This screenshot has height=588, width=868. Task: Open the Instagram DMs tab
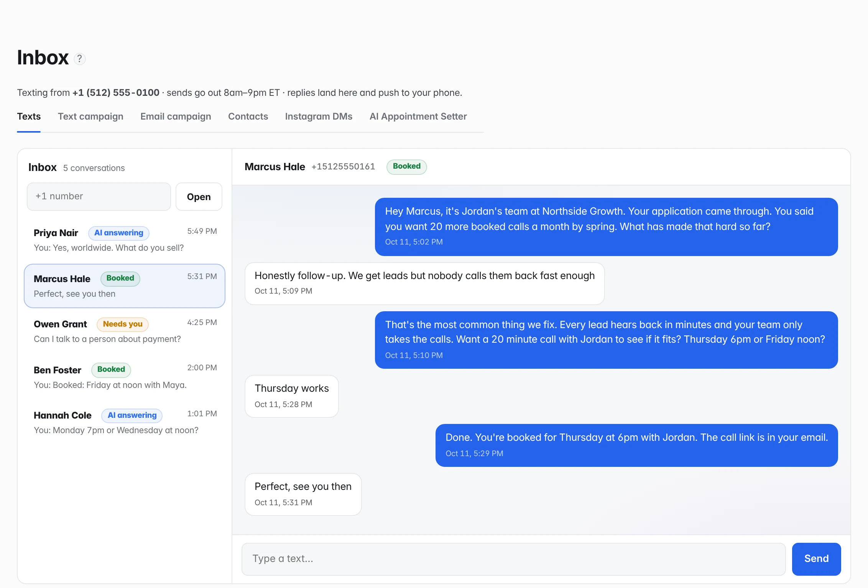pos(319,117)
